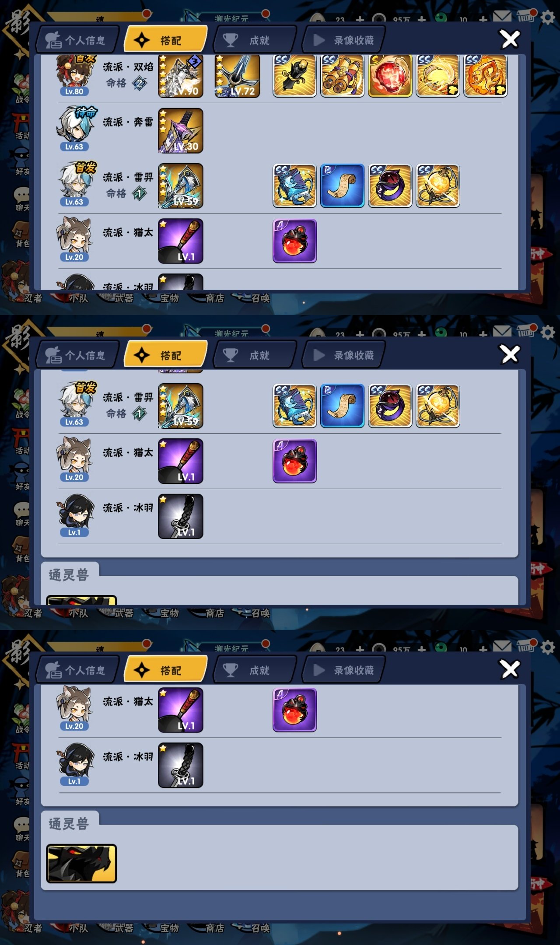Viewport: 560px width, 945px height.
Task: Tap the 命格 diamond badge showing 2
Action: (140, 83)
